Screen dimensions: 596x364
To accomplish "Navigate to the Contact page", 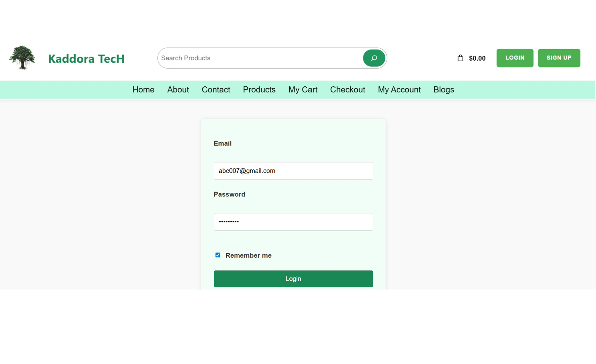I will pyautogui.click(x=216, y=90).
